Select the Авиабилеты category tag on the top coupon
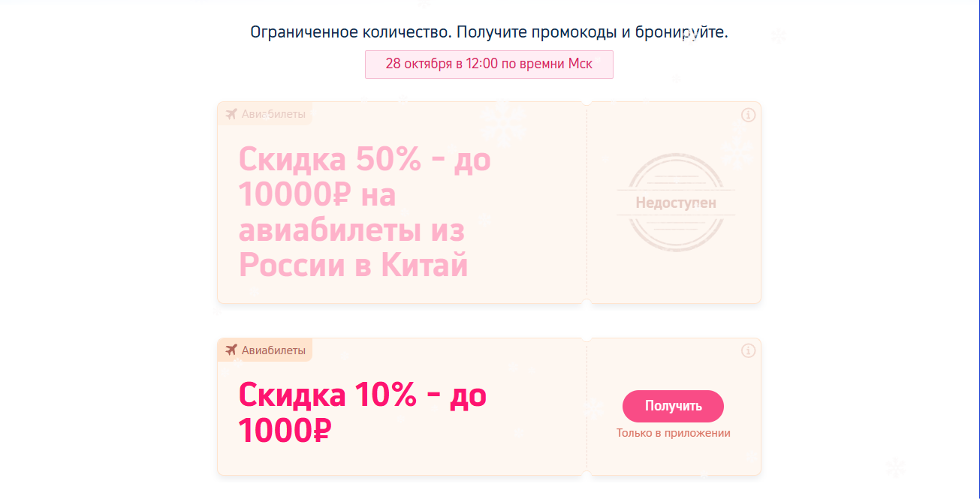980x499 pixels. click(264, 113)
